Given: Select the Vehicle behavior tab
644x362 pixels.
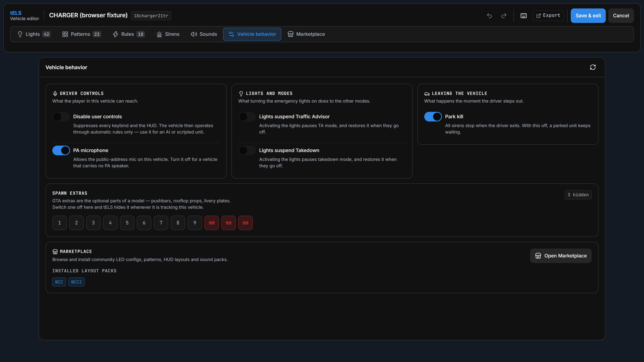Looking at the screenshot, I should point(252,34).
